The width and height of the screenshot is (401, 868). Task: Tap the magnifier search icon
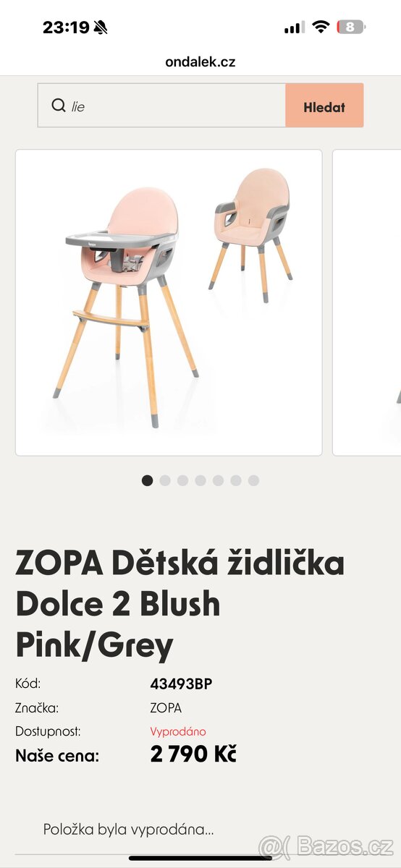pos(59,106)
